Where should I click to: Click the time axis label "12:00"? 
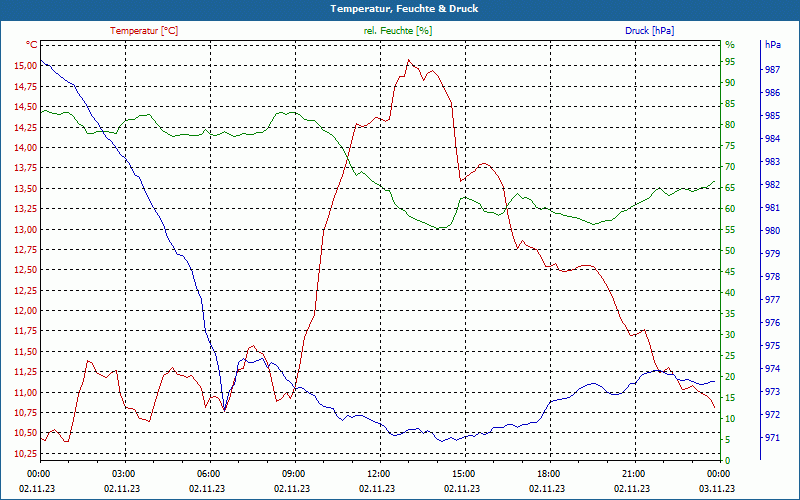point(379,473)
